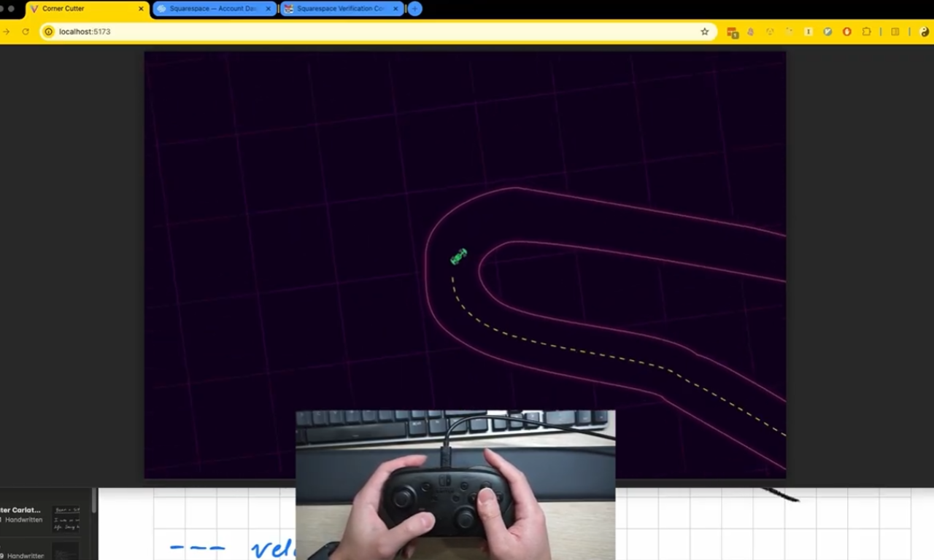Open a new browser tab
The image size is (934, 560).
414,9
